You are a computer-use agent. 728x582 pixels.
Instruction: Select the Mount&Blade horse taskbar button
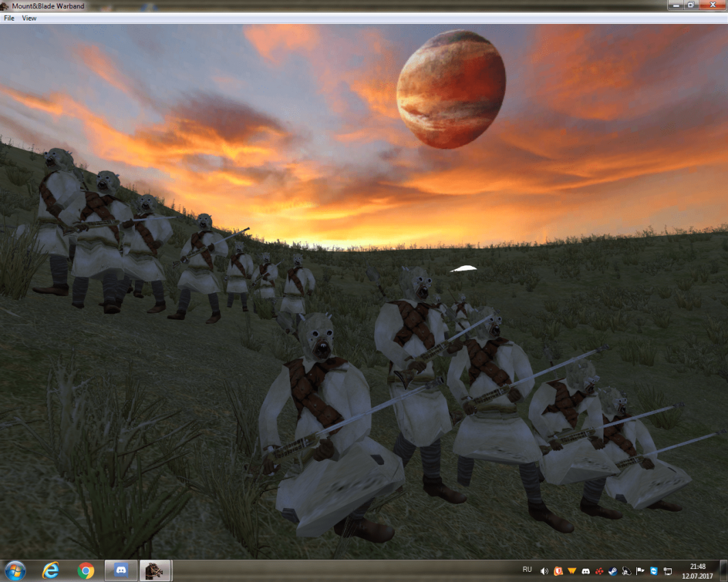[155, 570]
